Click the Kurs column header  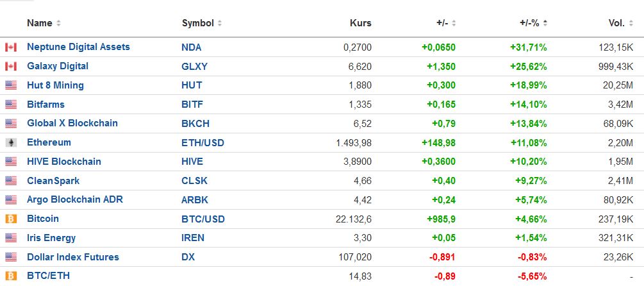pos(360,24)
